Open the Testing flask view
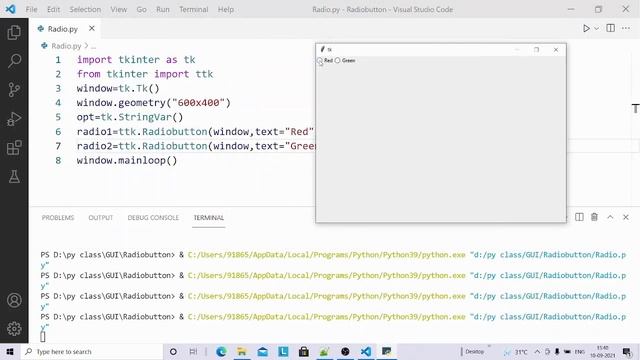 pos(14,177)
